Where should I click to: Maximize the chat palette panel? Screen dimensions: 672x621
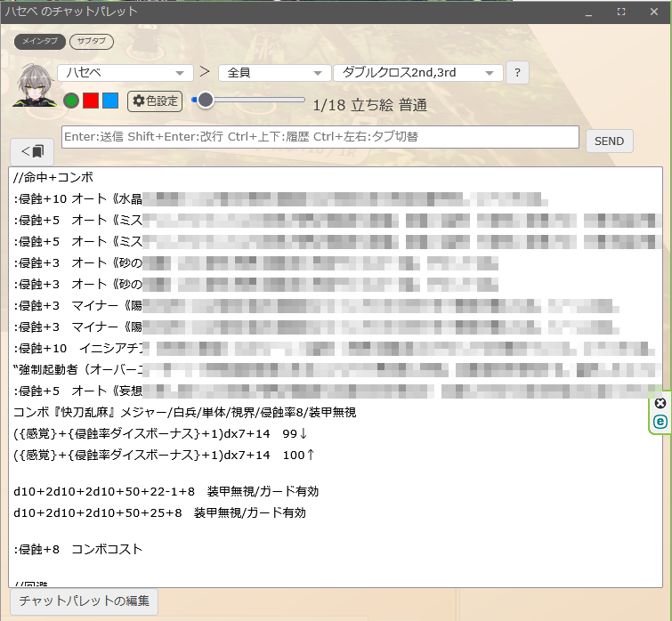(621, 12)
